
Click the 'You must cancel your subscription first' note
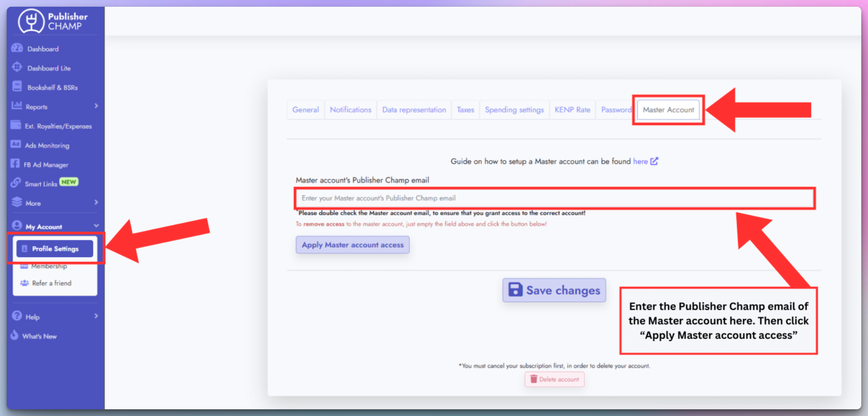(x=554, y=366)
